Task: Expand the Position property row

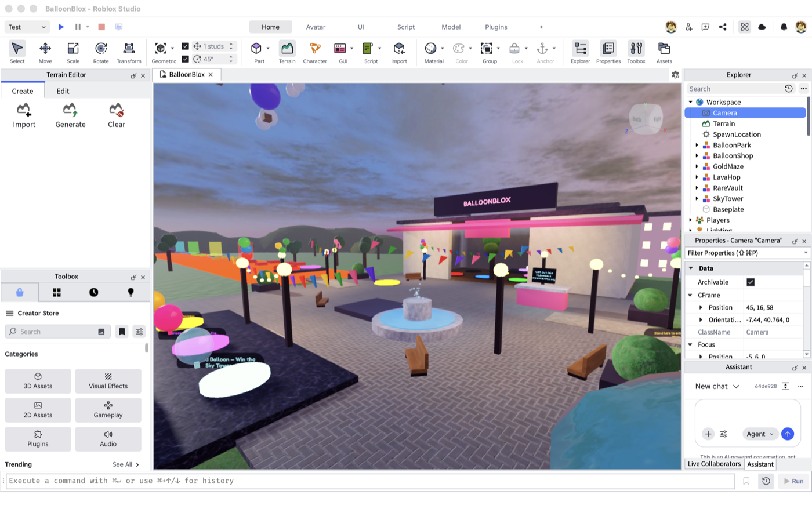Action: (701, 308)
